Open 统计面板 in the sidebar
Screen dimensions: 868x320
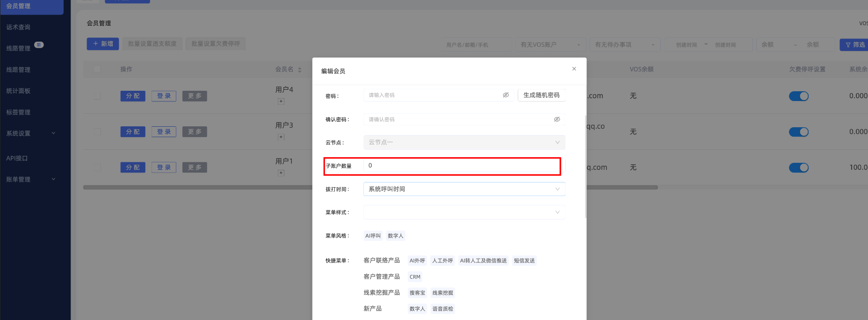pos(19,91)
